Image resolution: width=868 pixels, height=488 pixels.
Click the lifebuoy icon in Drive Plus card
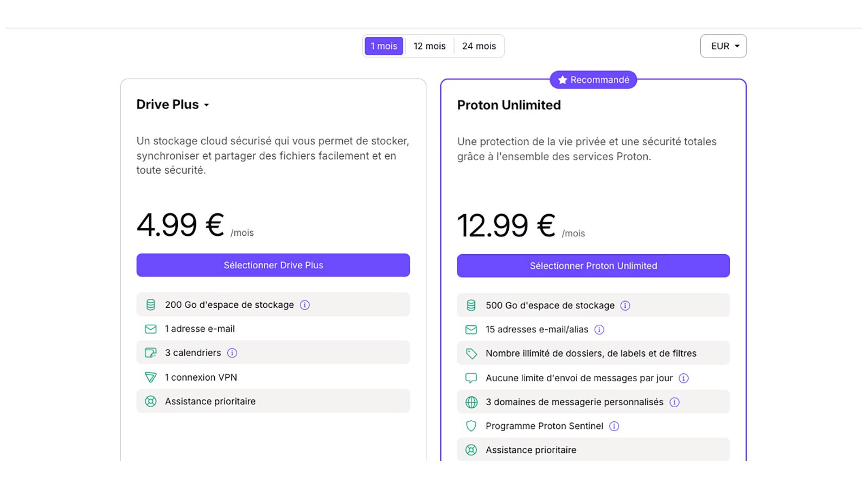(x=151, y=401)
